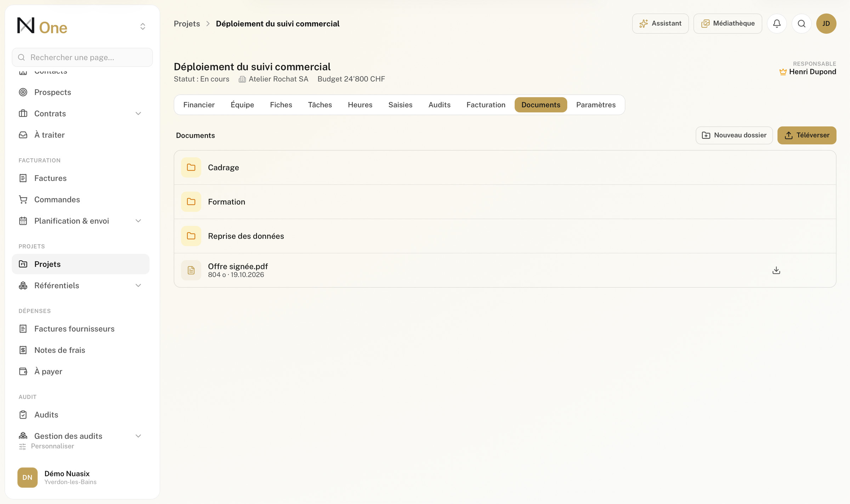
Task: Go to À traiter inbox
Action: [80, 135]
